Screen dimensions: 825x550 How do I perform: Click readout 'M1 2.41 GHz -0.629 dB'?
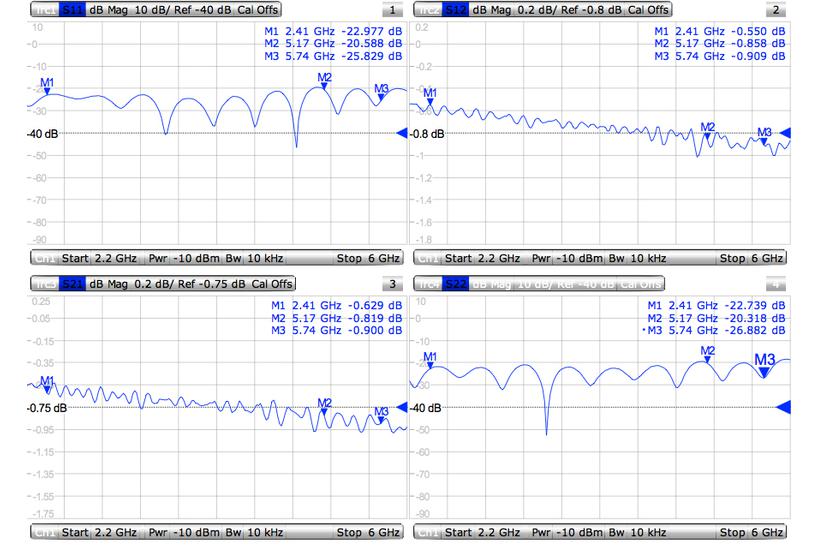tap(337, 305)
